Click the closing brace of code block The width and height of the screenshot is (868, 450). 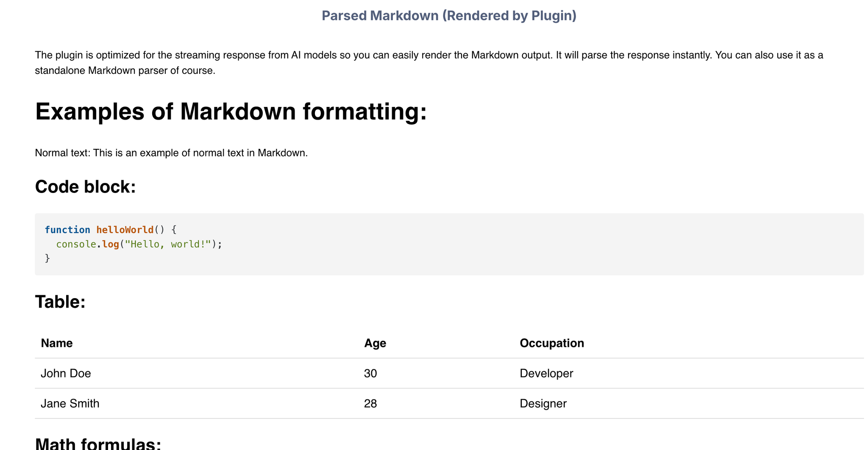point(47,258)
